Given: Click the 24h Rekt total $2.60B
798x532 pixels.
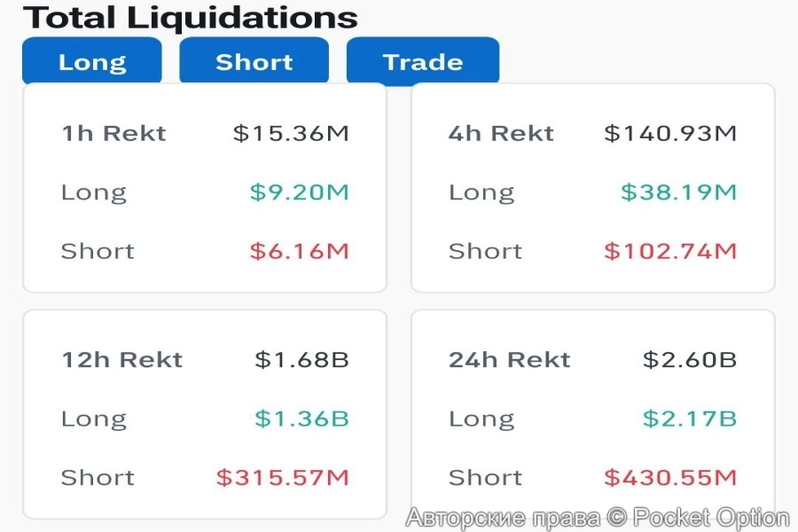Looking at the screenshot, I should pyautogui.click(x=690, y=360).
